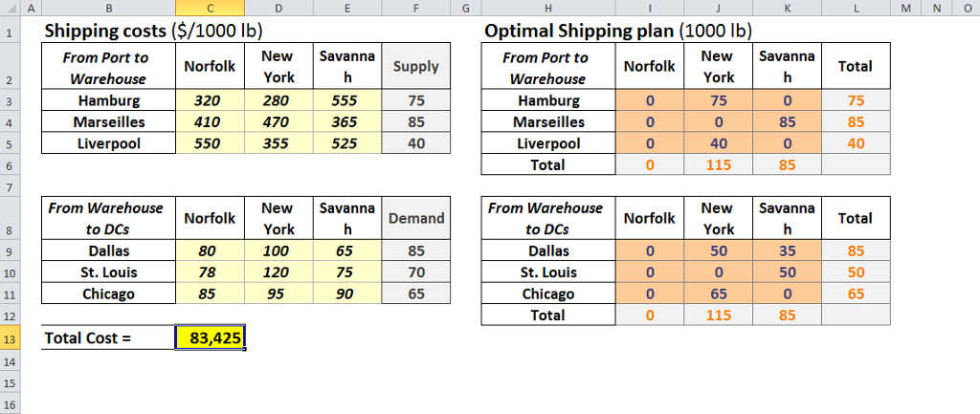This screenshot has height=414, width=980.
Task: Click the cell with shipping cost 320
Action: pyautogui.click(x=211, y=100)
